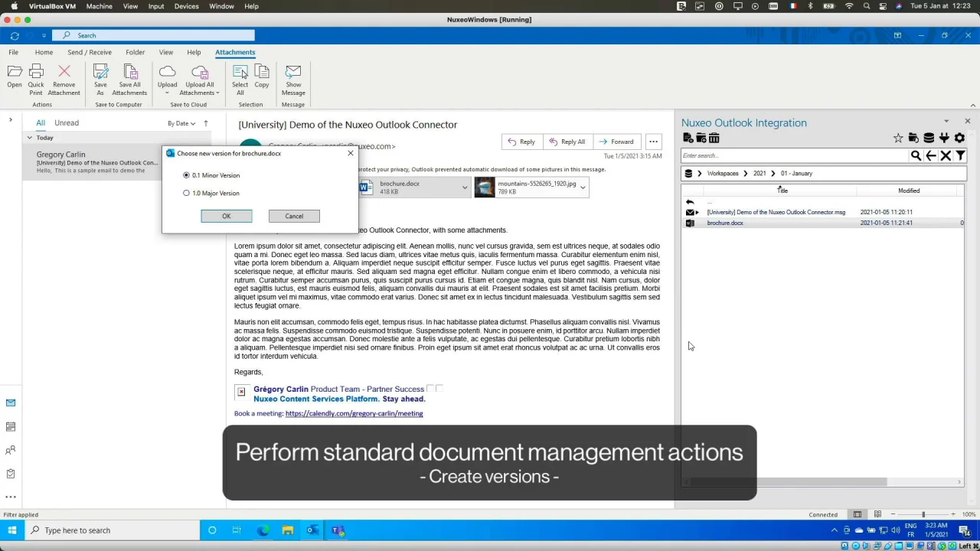The image size is (980, 551).
Task: Click Save All Attachments ribbon button
Action: [129, 80]
